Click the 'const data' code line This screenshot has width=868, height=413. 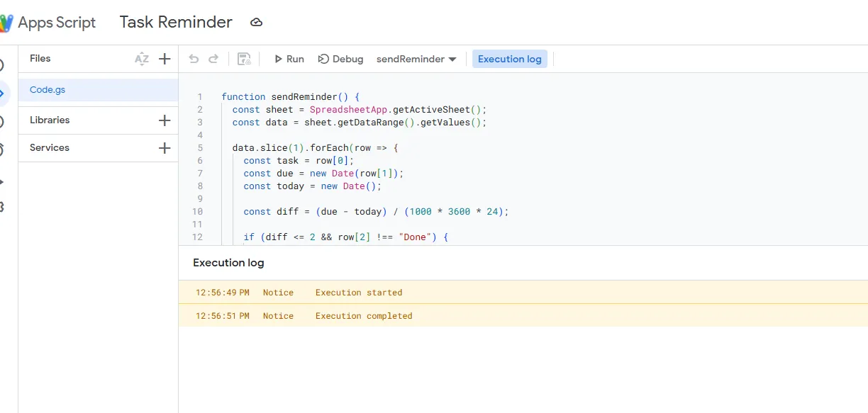[x=360, y=122]
